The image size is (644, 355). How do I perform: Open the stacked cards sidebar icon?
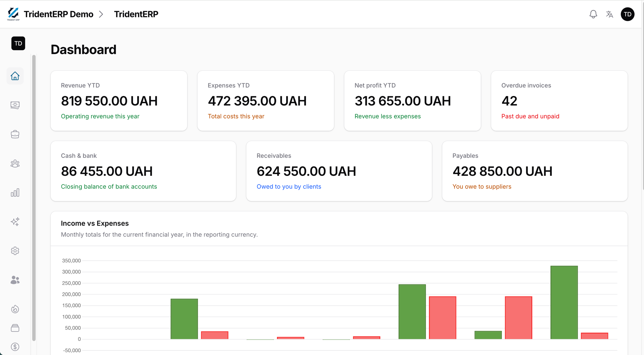pos(15,328)
